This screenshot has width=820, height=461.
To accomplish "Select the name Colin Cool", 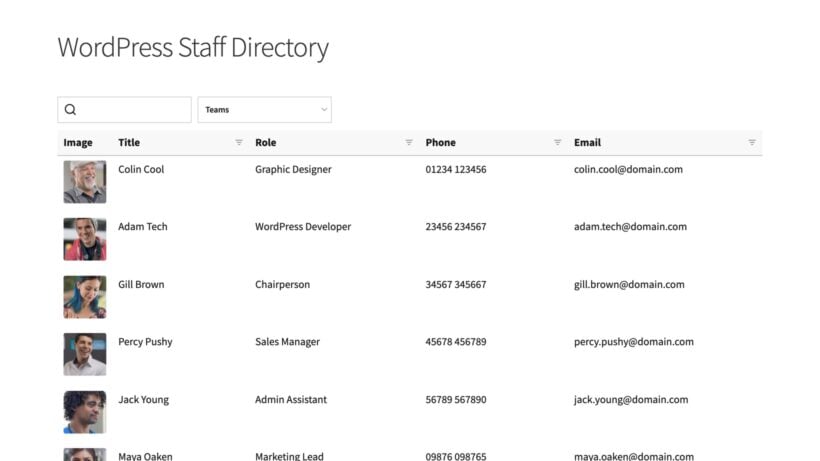I will click(x=141, y=169).
